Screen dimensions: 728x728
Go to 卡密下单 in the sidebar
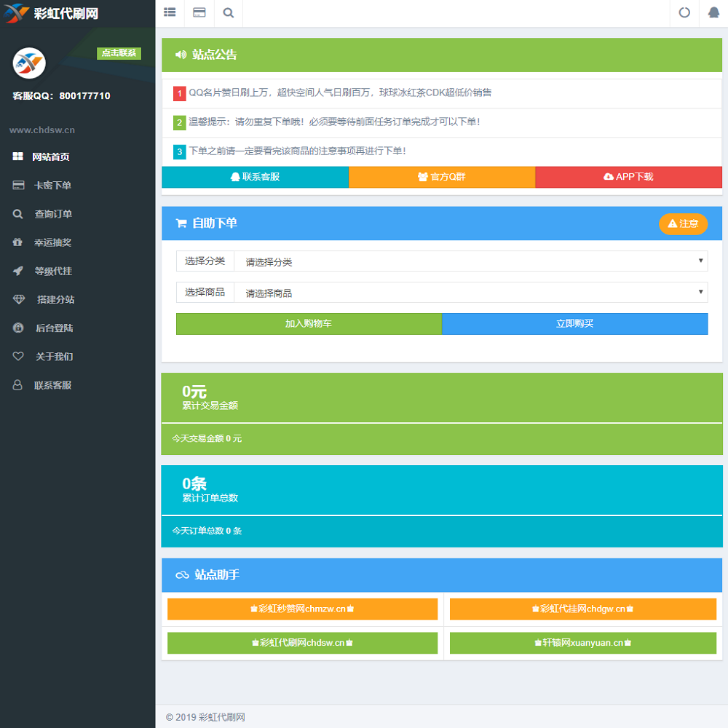tap(52, 186)
